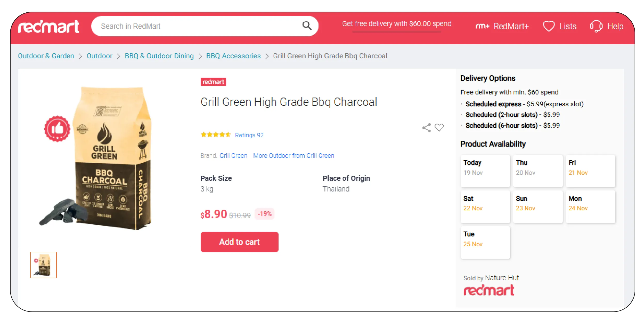The height and width of the screenshot is (320, 644).
Task: Click the Add to cart button
Action: [239, 242]
